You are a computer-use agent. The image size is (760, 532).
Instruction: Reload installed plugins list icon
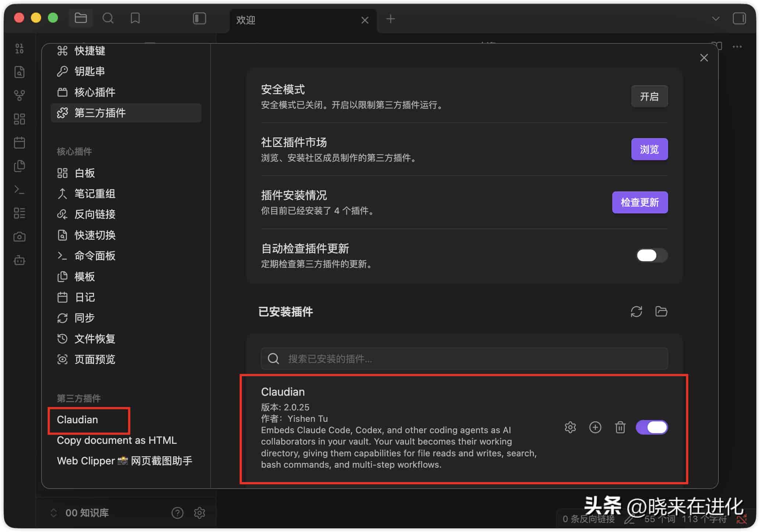click(636, 312)
